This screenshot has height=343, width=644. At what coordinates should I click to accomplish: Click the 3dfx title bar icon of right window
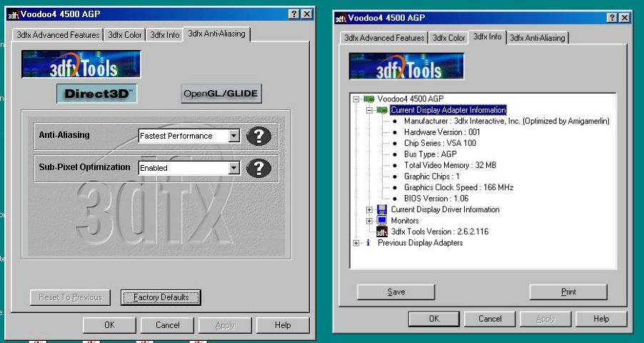341,18
